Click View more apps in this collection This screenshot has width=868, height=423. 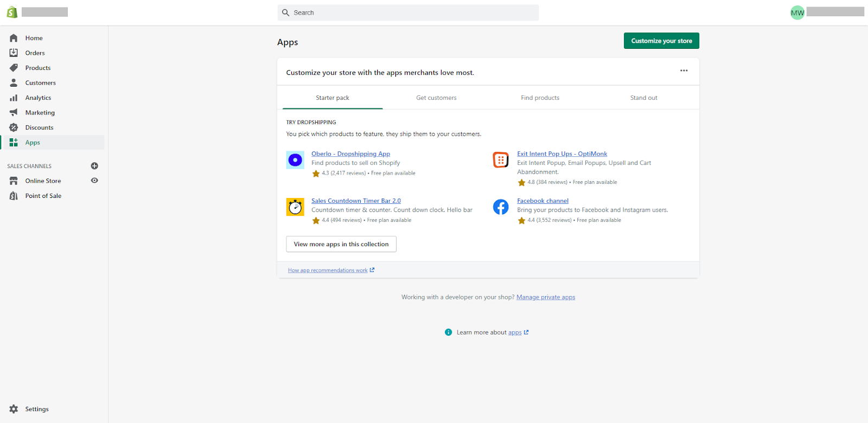coord(341,244)
